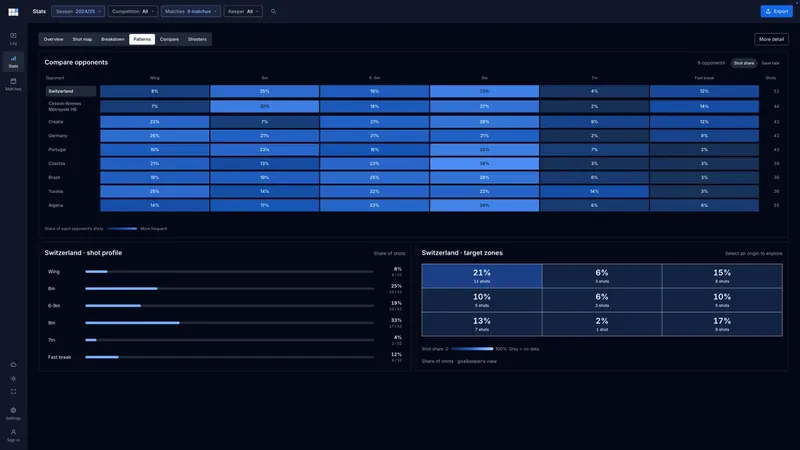Select the 10% middle-left target zone
Screen dimensions: 800x450
click(x=482, y=300)
